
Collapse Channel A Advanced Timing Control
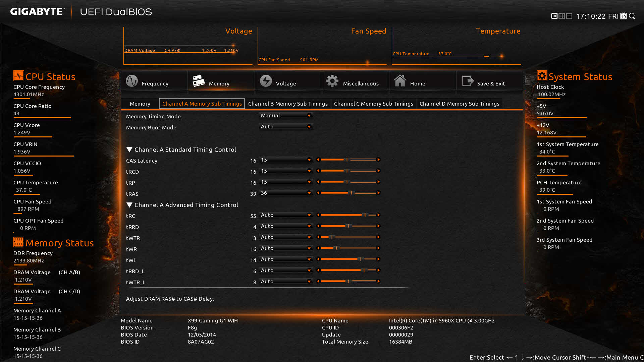pos(129,205)
